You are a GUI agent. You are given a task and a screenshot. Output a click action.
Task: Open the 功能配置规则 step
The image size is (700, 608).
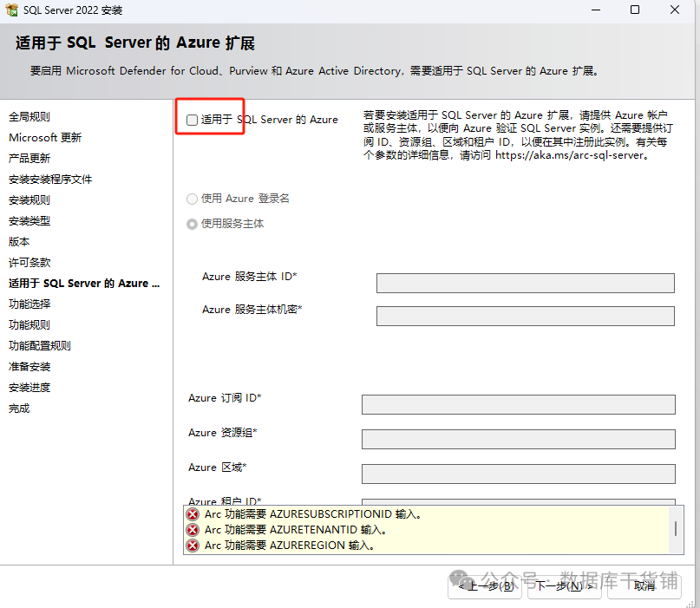point(40,346)
